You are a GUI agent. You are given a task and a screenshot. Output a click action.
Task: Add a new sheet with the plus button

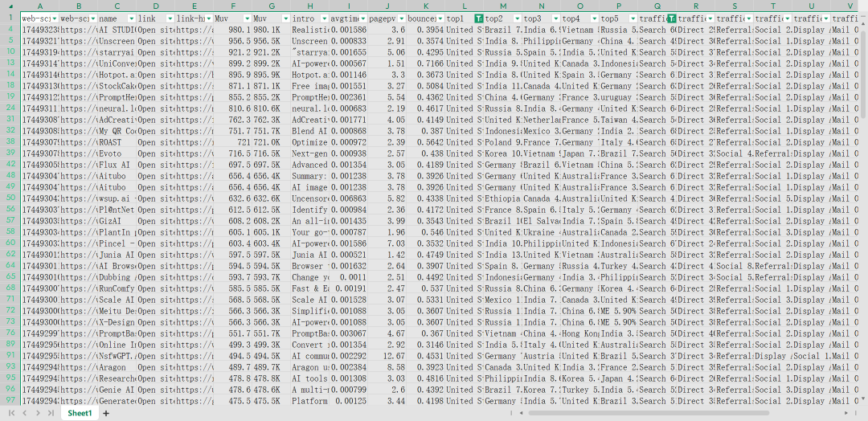pos(106,413)
